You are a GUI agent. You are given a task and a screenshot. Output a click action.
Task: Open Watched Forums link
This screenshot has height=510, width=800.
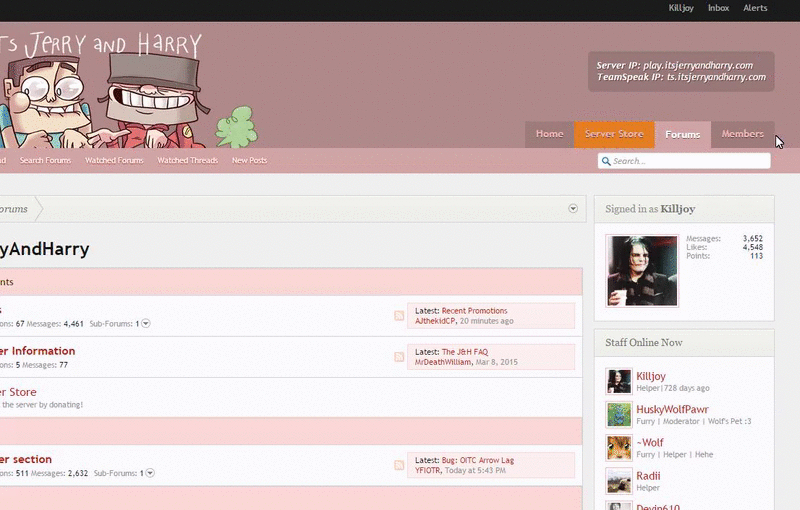[114, 161]
